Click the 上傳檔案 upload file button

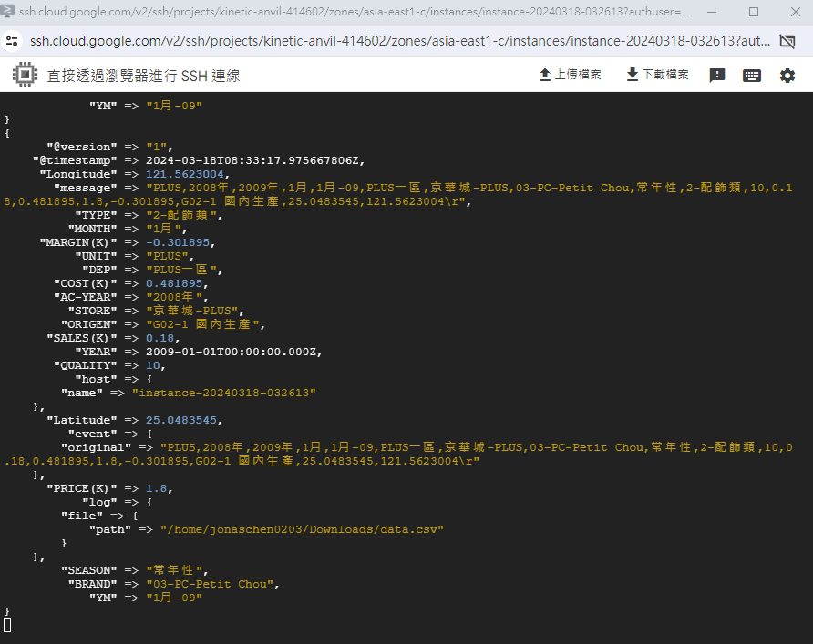(570, 75)
